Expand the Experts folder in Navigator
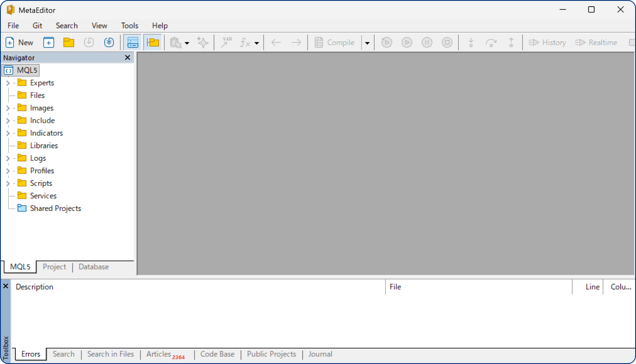The height and width of the screenshot is (364, 636). pos(7,83)
